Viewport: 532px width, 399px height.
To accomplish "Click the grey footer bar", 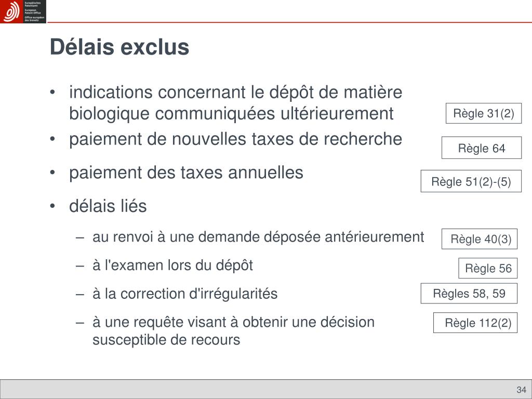I will click(x=266, y=389).
